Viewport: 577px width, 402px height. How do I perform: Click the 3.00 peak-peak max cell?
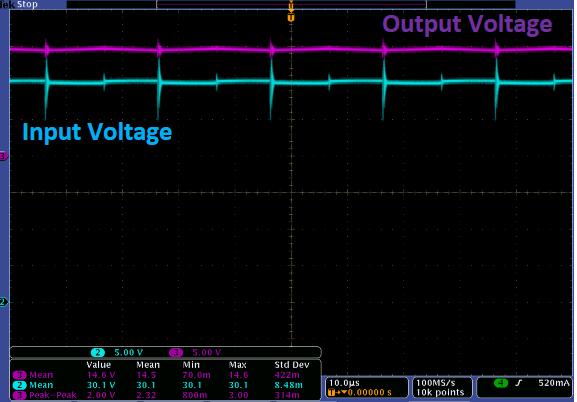238,395
